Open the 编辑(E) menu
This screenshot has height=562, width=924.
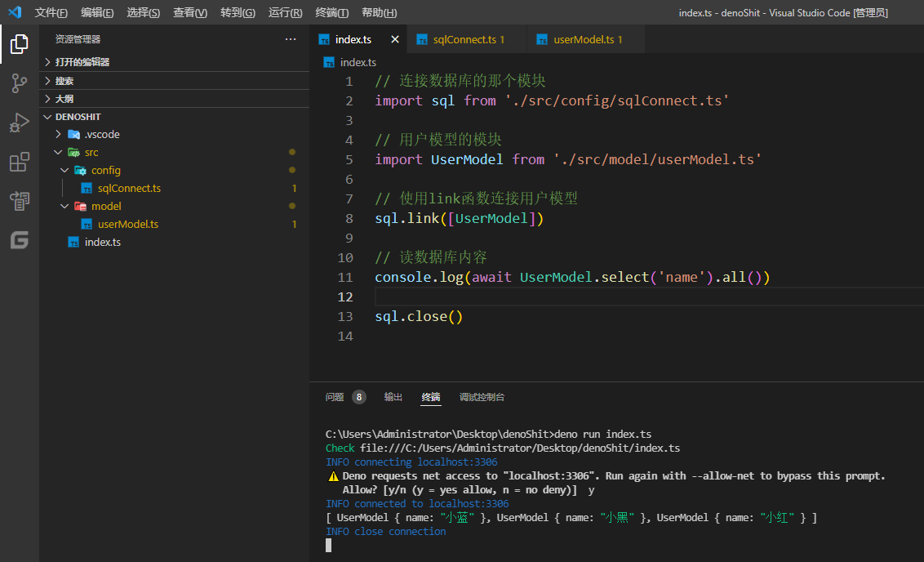pyautogui.click(x=97, y=12)
